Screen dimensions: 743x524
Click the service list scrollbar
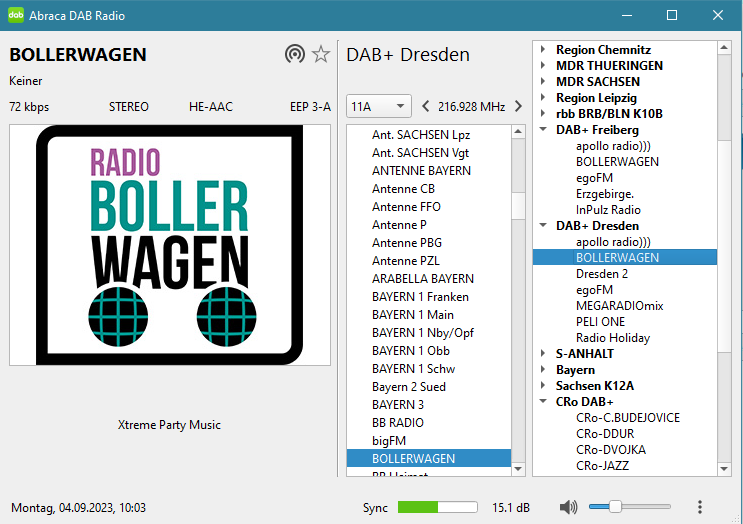coord(518,300)
